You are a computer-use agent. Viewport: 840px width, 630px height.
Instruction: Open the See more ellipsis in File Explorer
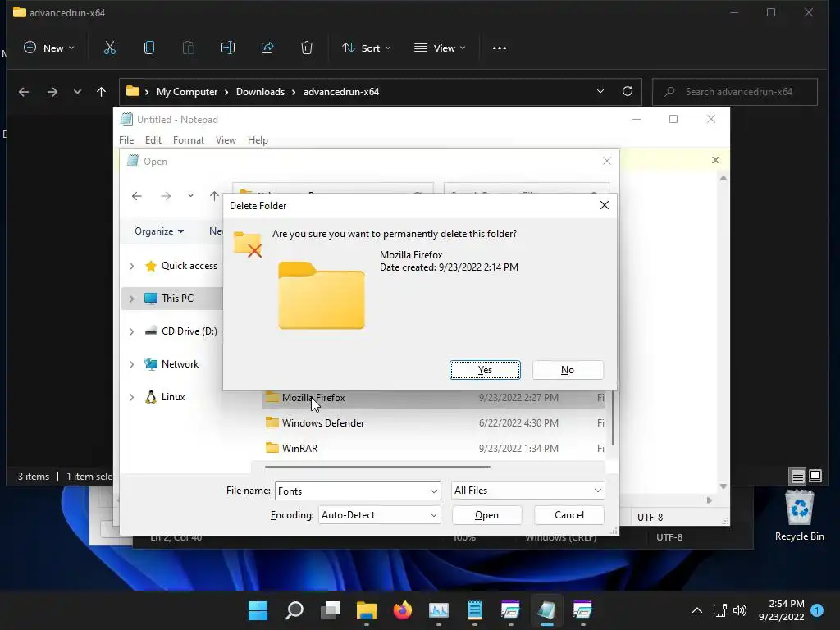pyautogui.click(x=500, y=48)
